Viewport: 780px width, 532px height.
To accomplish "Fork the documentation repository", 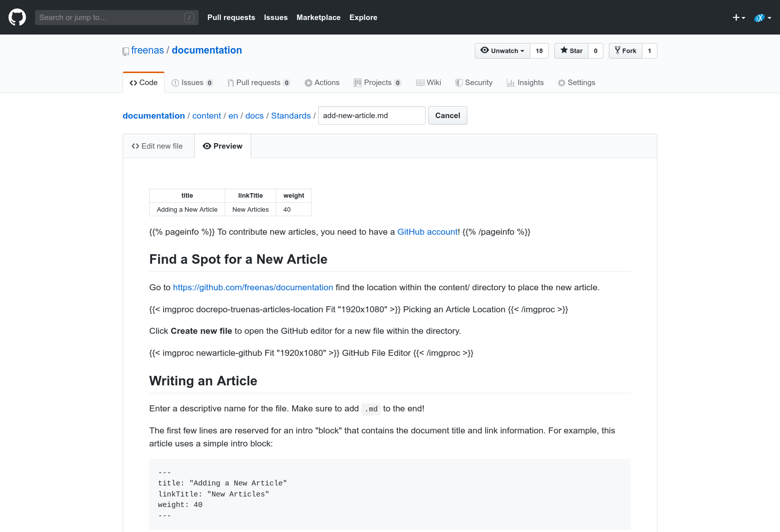I will pyautogui.click(x=625, y=51).
